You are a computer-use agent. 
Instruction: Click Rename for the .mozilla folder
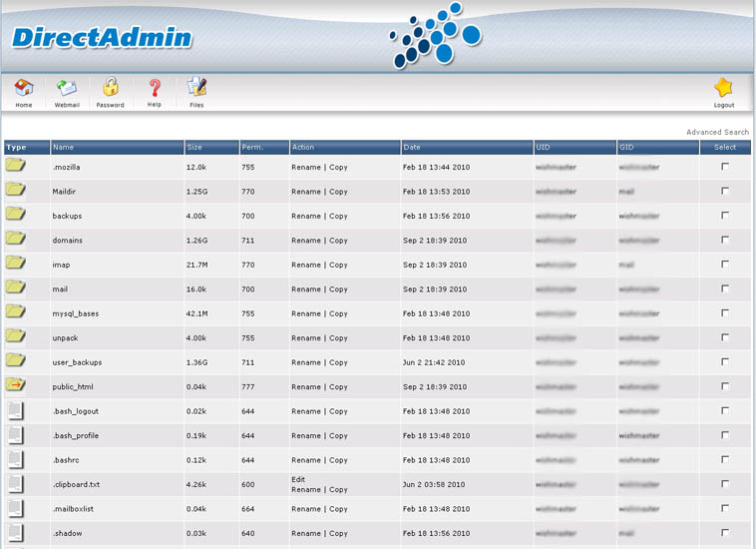305,168
